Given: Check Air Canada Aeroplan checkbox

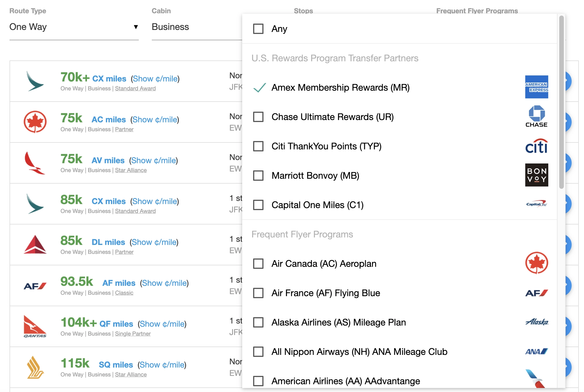Looking at the screenshot, I should pyautogui.click(x=259, y=263).
